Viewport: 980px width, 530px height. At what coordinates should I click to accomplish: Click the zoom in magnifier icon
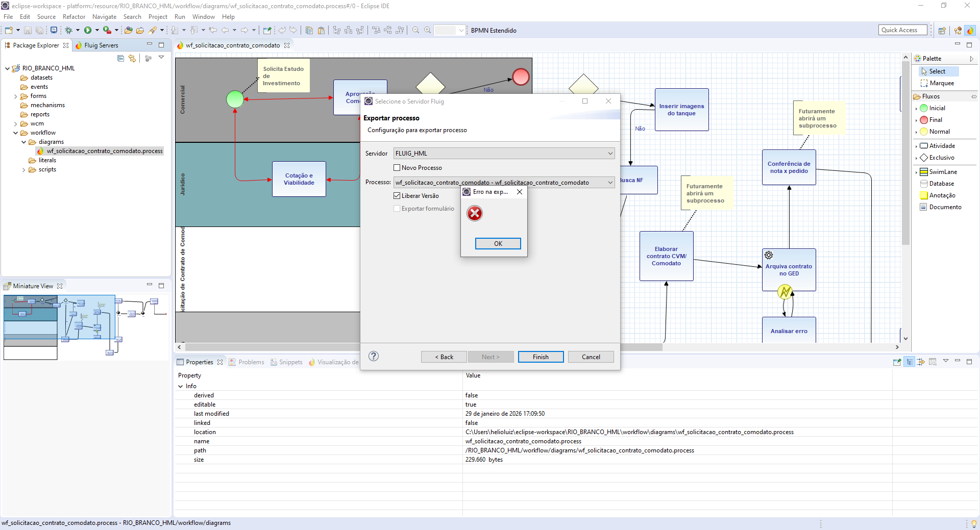427,31
